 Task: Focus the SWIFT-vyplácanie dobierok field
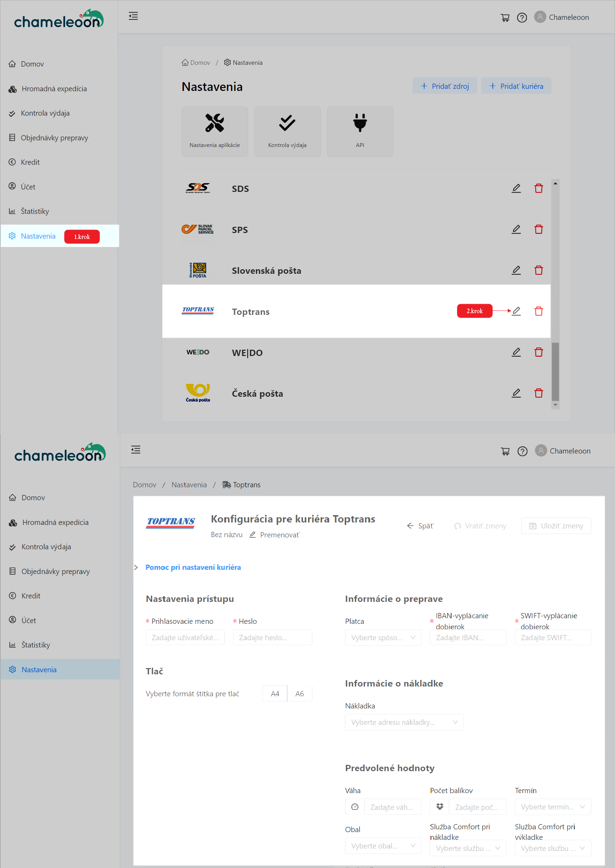(x=553, y=638)
